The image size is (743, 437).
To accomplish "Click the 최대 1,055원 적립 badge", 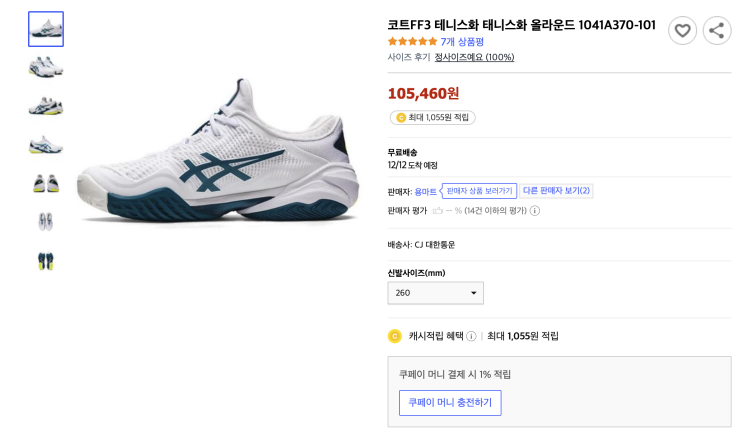I will tap(432, 118).
